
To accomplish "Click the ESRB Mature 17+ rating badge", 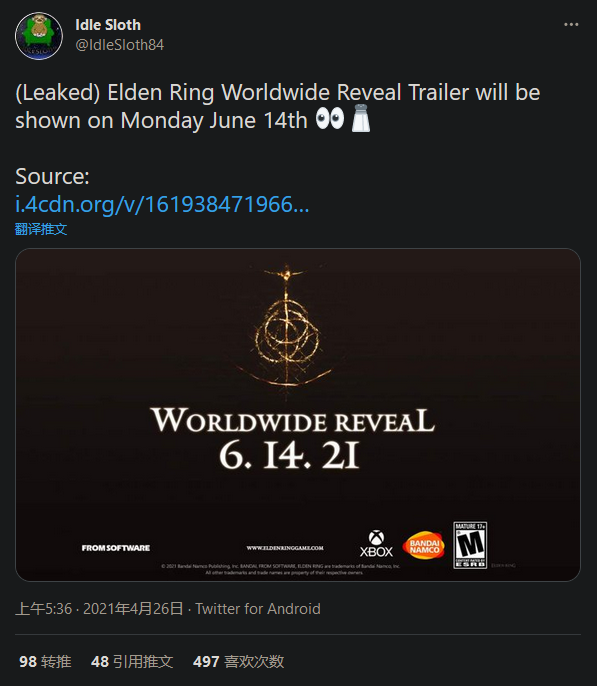I will pos(470,545).
